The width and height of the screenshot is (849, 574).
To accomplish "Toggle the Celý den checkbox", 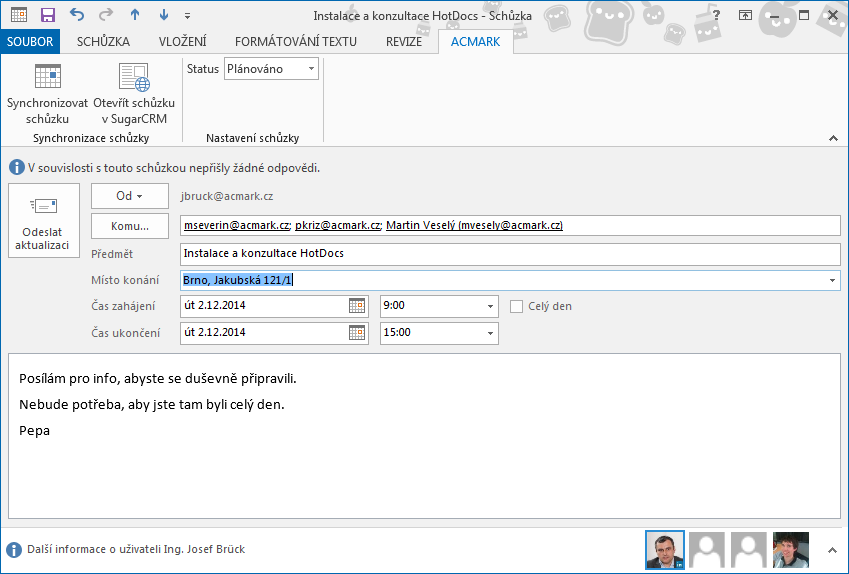I will coord(517,306).
